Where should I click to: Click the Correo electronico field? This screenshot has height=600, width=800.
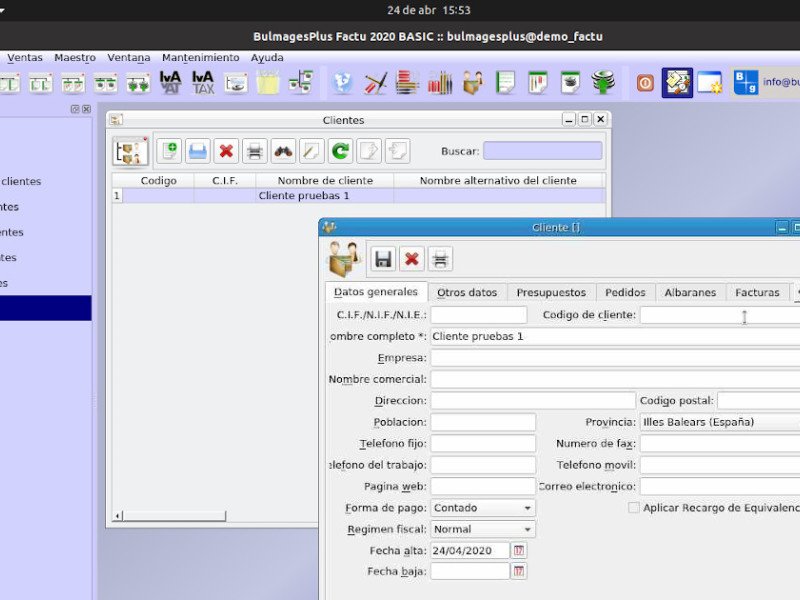(720, 486)
